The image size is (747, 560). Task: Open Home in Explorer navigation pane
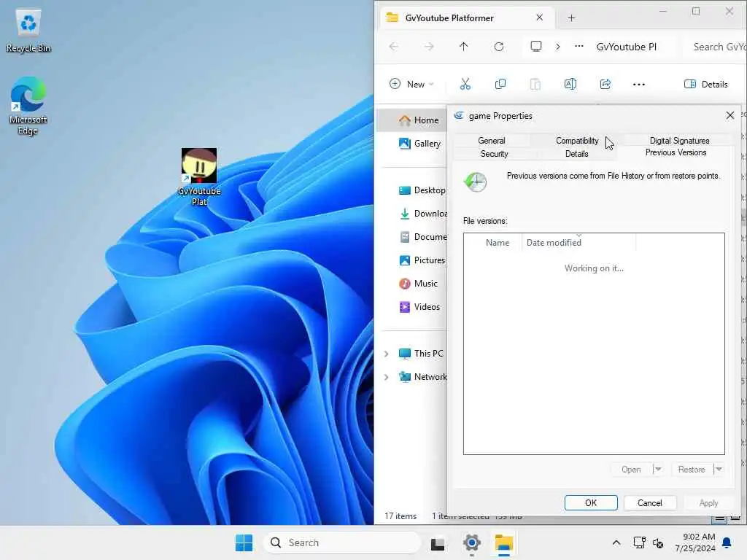coord(412,120)
